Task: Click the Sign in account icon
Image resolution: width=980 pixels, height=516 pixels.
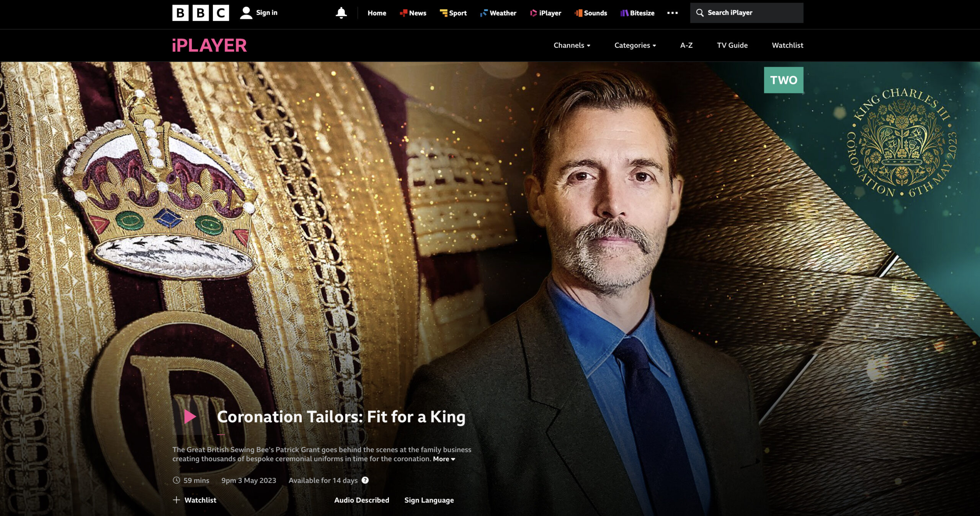Action: pos(246,13)
